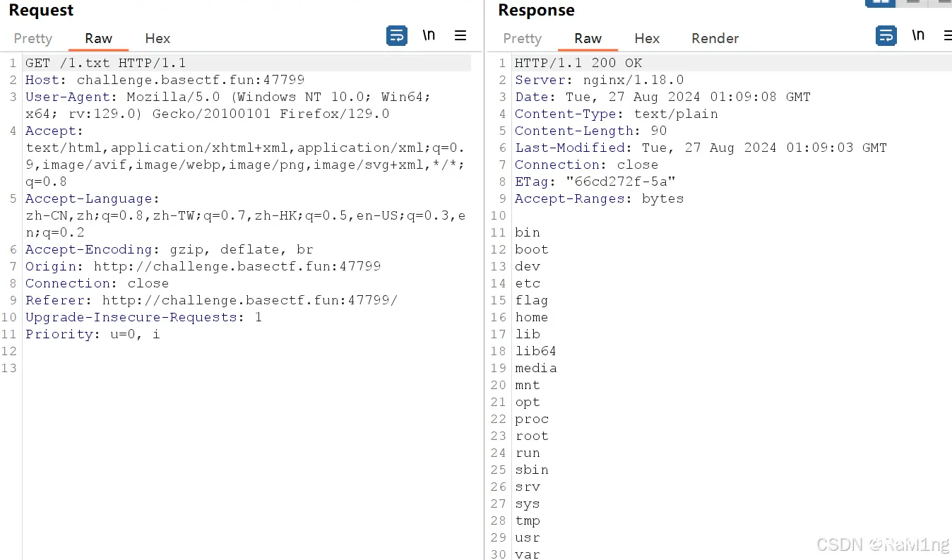952x560 pixels.
Task: Click the 'tmp' entry in response body
Action: pyautogui.click(x=528, y=520)
